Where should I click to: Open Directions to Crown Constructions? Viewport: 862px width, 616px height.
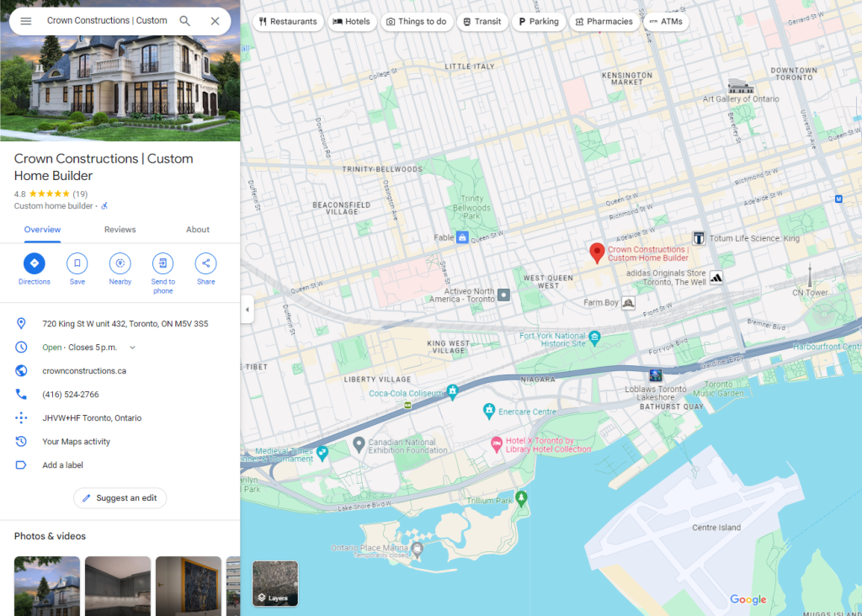tap(34, 264)
